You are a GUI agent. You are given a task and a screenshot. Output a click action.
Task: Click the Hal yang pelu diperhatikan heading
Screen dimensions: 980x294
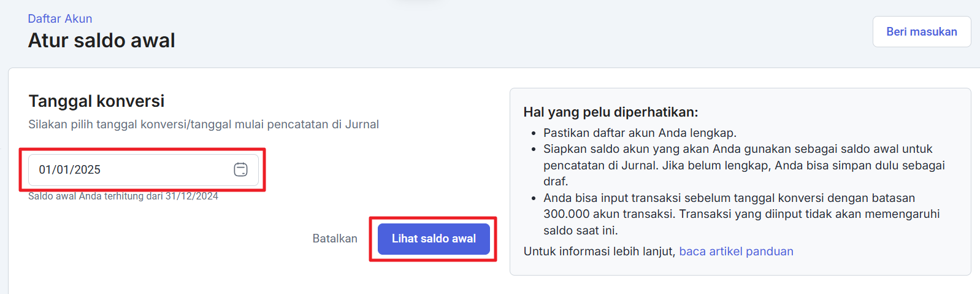(611, 112)
